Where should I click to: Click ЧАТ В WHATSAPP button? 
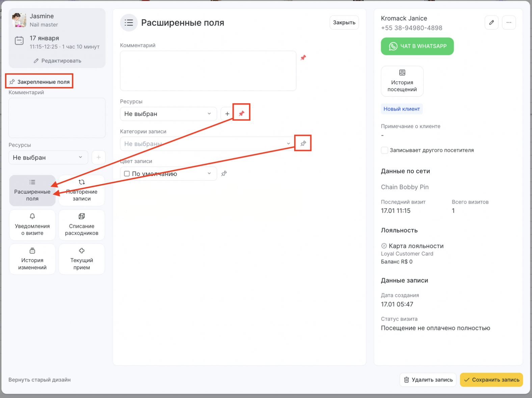(417, 46)
